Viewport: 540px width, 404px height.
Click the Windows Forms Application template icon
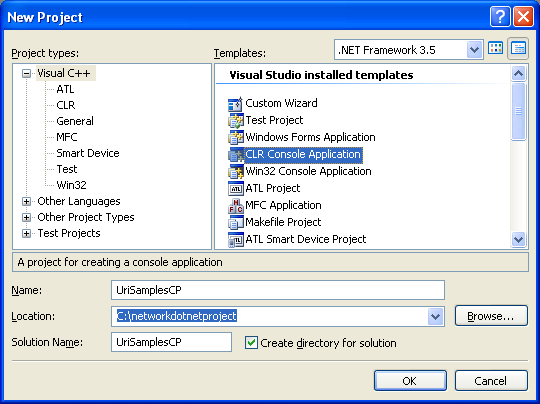point(236,137)
